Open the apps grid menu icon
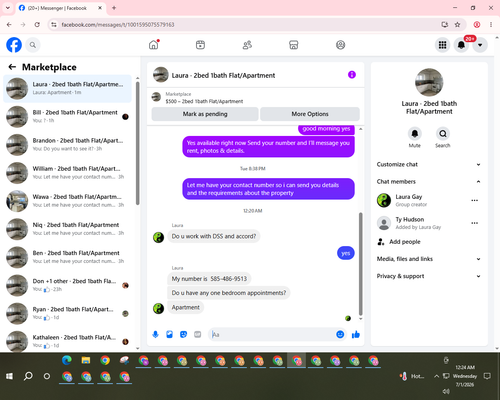The height and width of the screenshot is (400, 500). click(x=442, y=45)
